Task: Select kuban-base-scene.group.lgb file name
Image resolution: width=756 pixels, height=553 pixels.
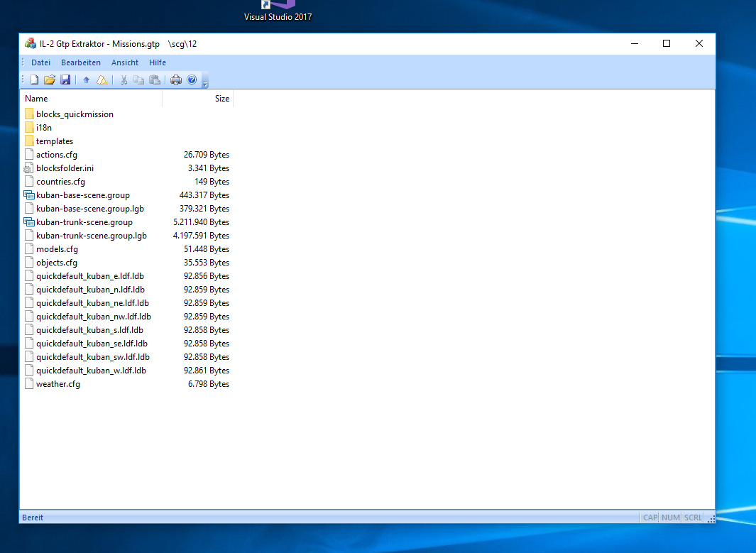Action: [x=90, y=209]
